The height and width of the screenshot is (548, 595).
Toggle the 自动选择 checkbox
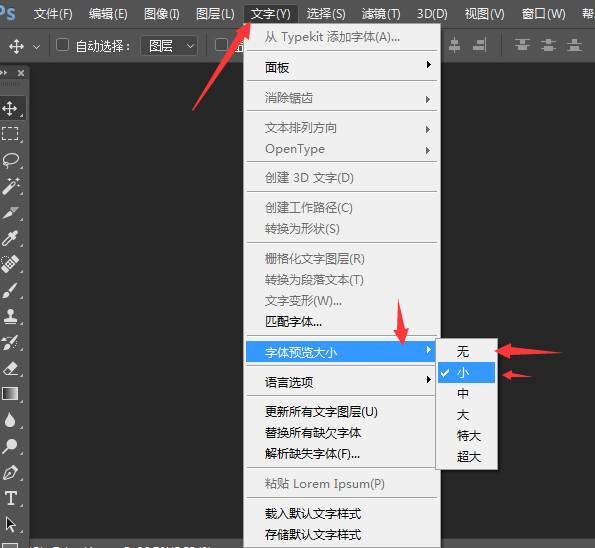tap(62, 45)
